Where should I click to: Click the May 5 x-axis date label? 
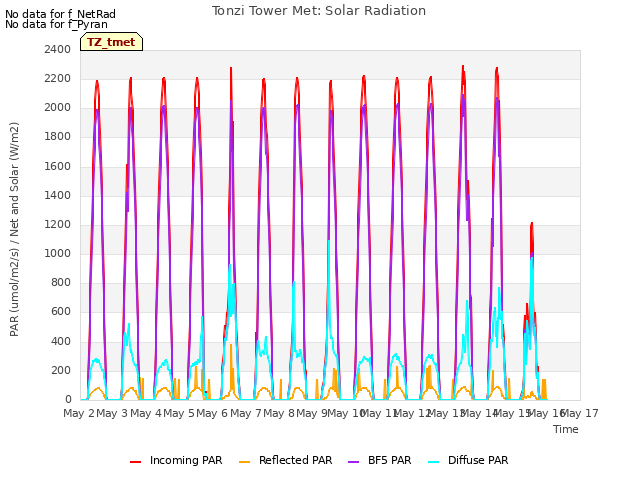point(179,413)
